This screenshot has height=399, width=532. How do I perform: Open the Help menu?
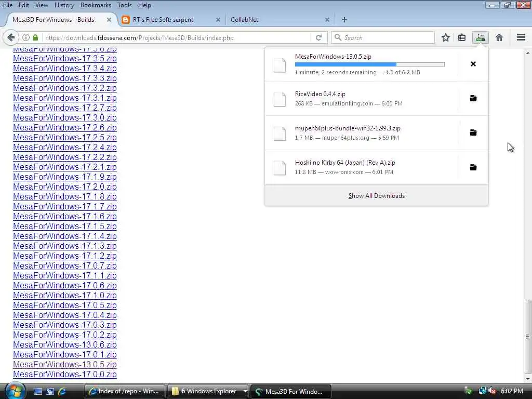(144, 5)
